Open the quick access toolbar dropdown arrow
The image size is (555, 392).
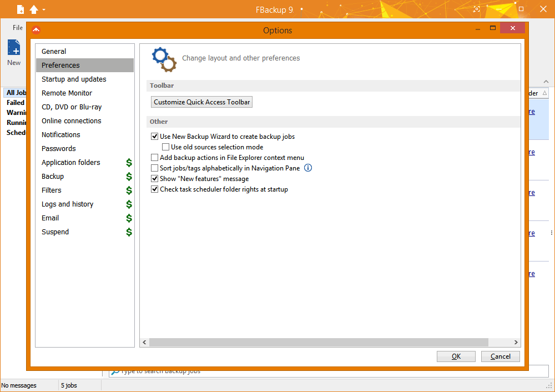[x=44, y=9]
